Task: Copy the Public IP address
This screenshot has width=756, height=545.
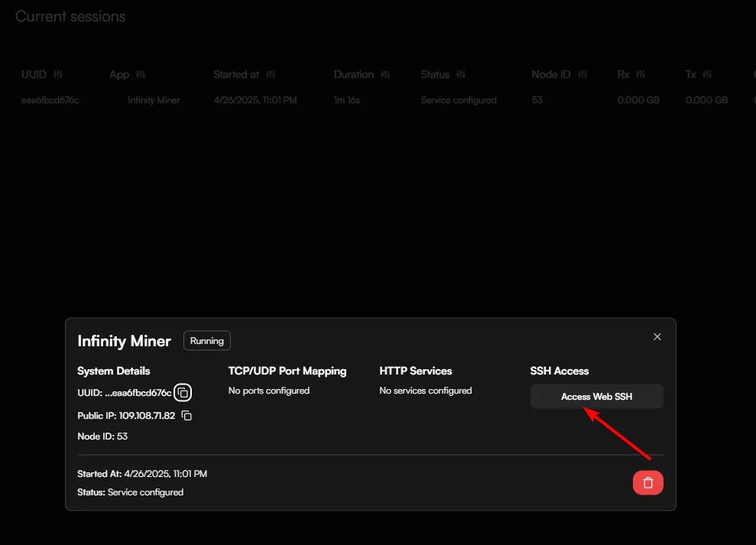Action: [x=187, y=415]
